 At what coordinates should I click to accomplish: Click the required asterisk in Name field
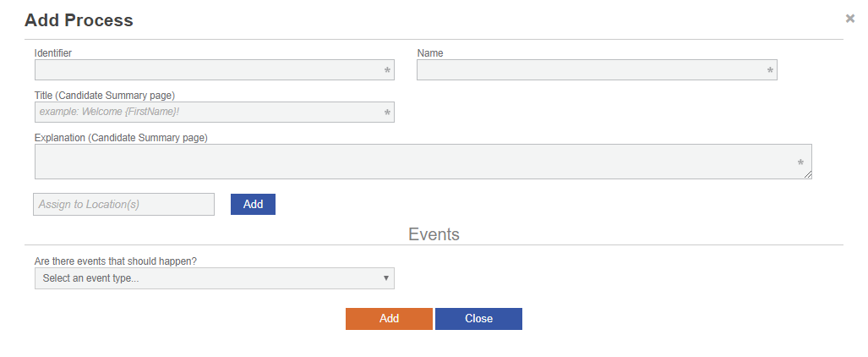770,71
